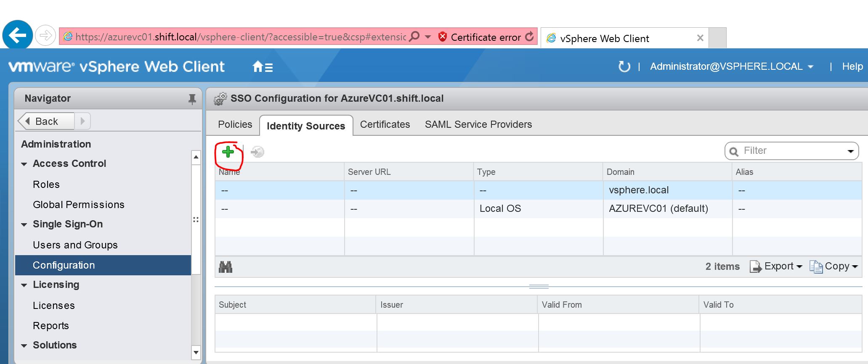
Task: Click the navigator scrollbar down arrow
Action: point(196,352)
